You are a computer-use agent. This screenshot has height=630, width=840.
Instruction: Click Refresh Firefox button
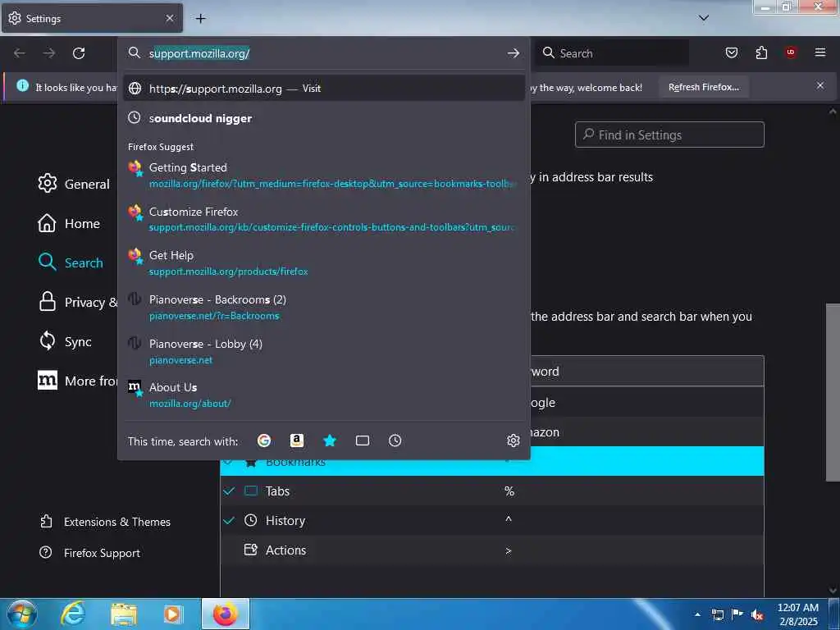coord(703,87)
